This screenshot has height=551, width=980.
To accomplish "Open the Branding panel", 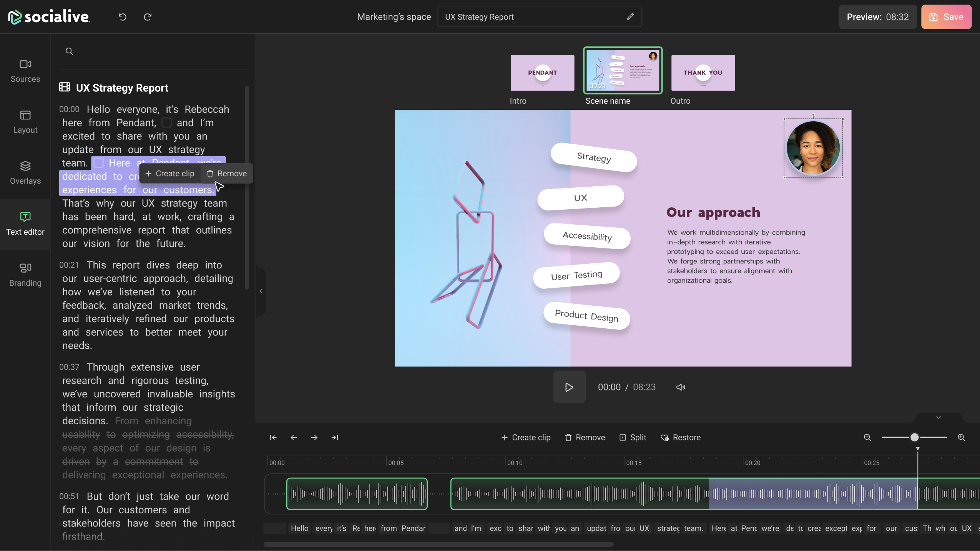I will [x=25, y=274].
